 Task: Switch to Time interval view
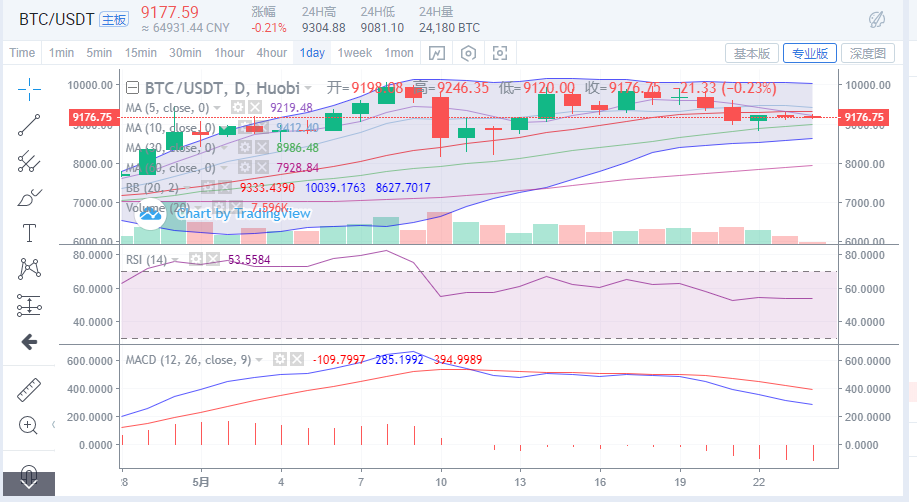point(22,53)
